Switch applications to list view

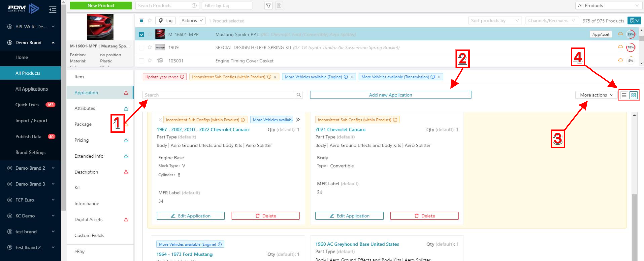coord(624,95)
